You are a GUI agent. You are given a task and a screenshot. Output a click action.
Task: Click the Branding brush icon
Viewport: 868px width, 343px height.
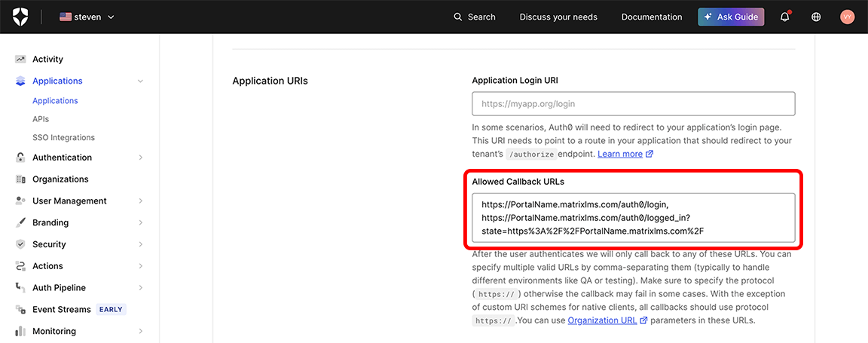pyautogui.click(x=20, y=222)
